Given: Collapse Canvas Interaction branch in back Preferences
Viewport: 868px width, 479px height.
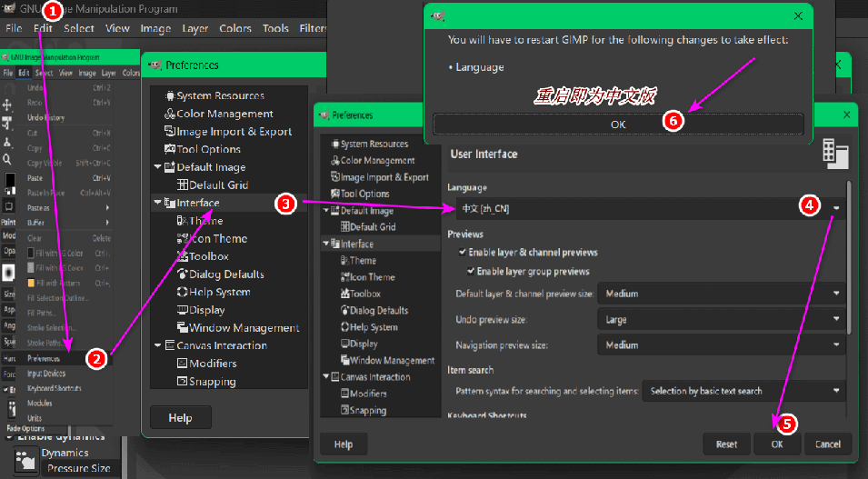Looking at the screenshot, I should [157, 345].
